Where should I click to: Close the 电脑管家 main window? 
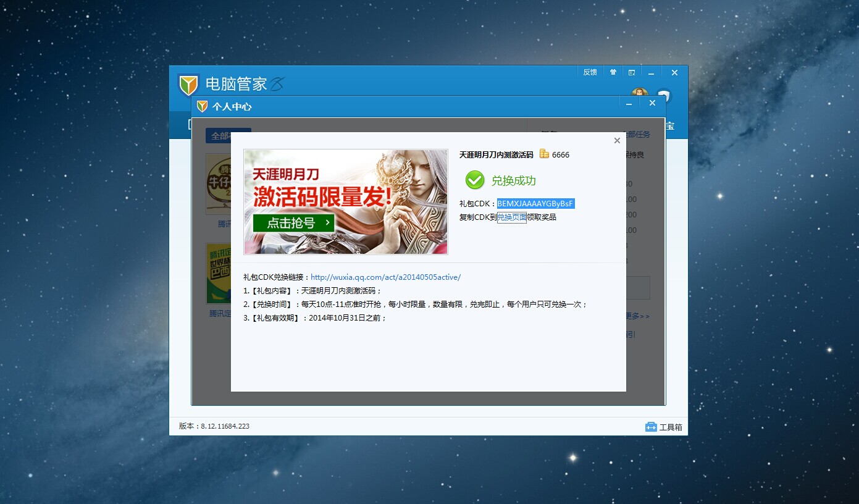pyautogui.click(x=674, y=72)
